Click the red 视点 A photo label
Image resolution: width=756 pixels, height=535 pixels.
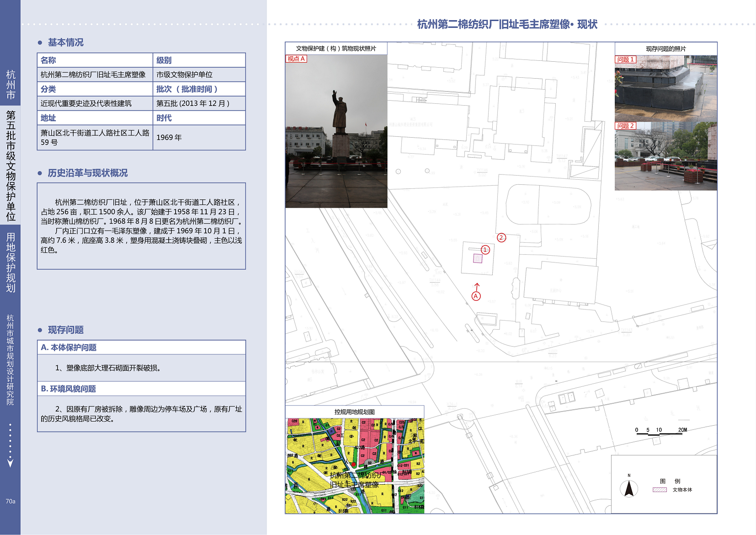coord(296,59)
